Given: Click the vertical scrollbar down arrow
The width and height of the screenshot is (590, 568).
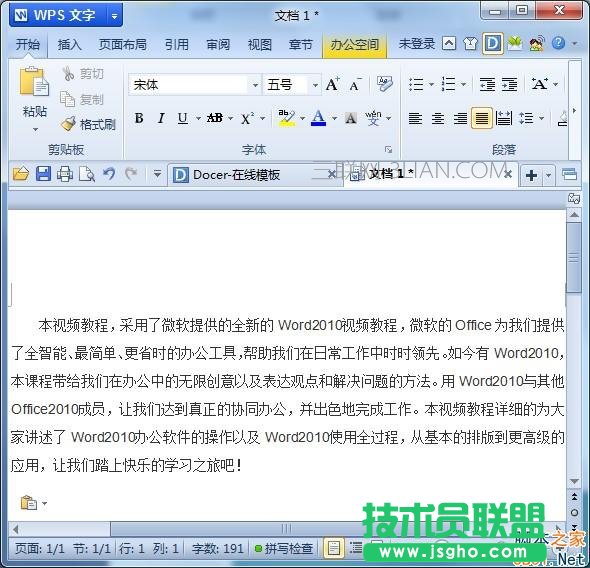Looking at the screenshot, I should click(x=574, y=481).
